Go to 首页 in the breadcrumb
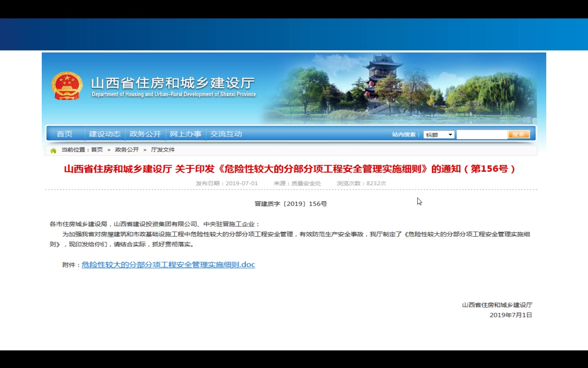 point(97,150)
